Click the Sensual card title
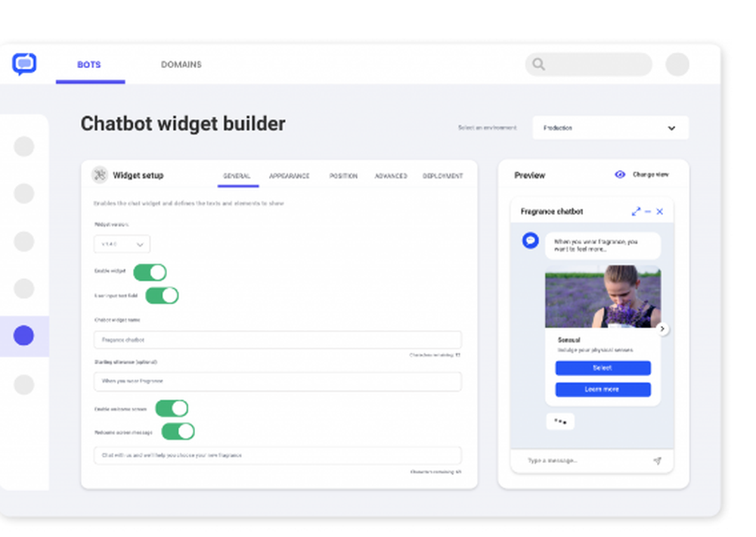 [x=569, y=340]
